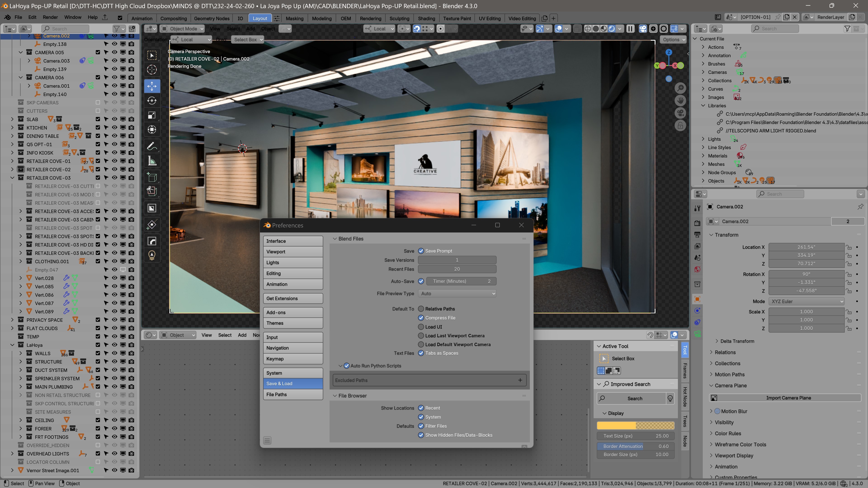The height and width of the screenshot is (488, 868).
Task: Click the viewport zoom magnifier icon
Action: (680, 88)
